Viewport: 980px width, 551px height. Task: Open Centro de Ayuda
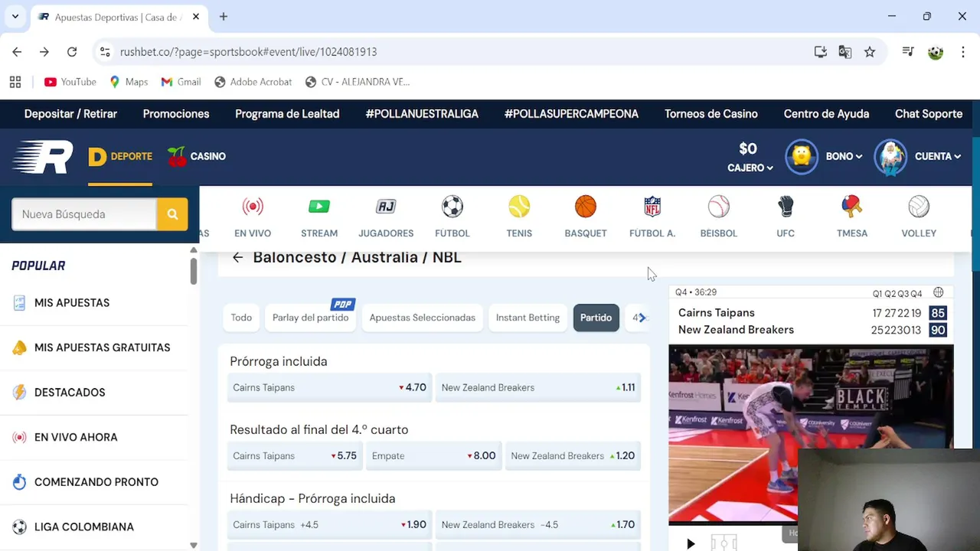826,114
